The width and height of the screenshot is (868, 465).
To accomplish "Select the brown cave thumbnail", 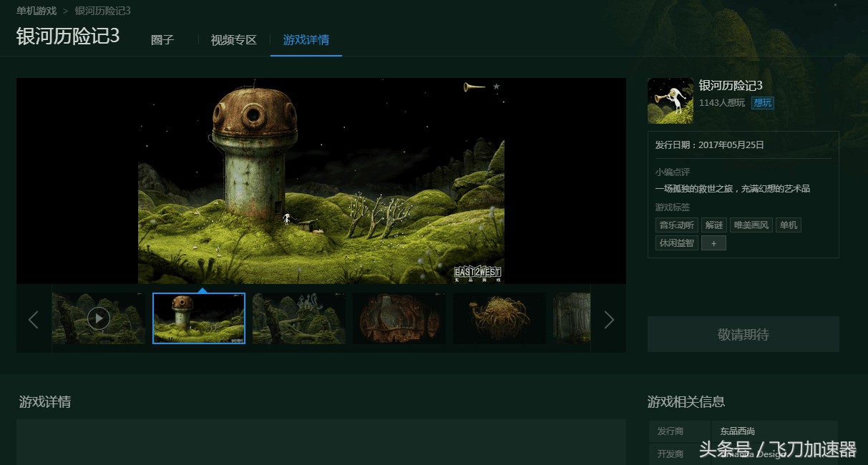I will coord(399,318).
